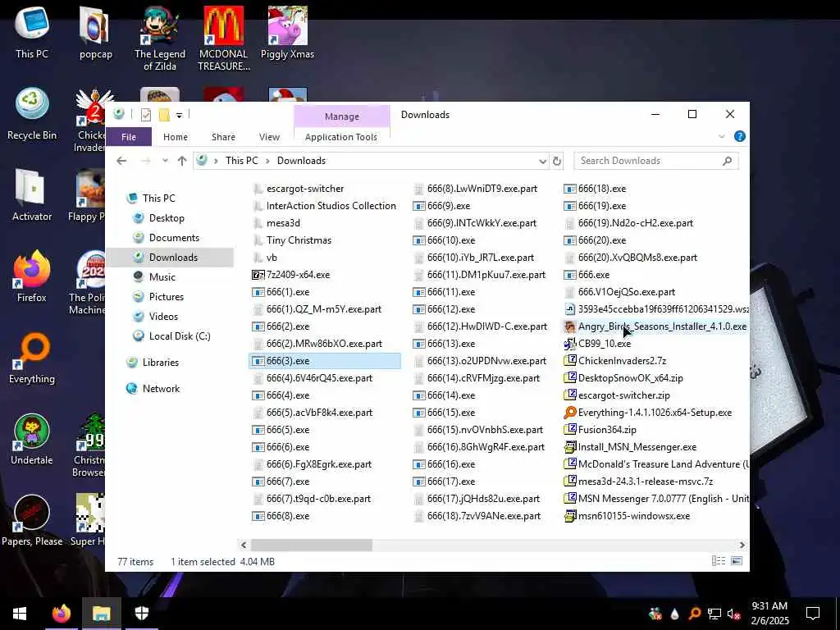Click This PC in the address breadcrumb

point(242,161)
